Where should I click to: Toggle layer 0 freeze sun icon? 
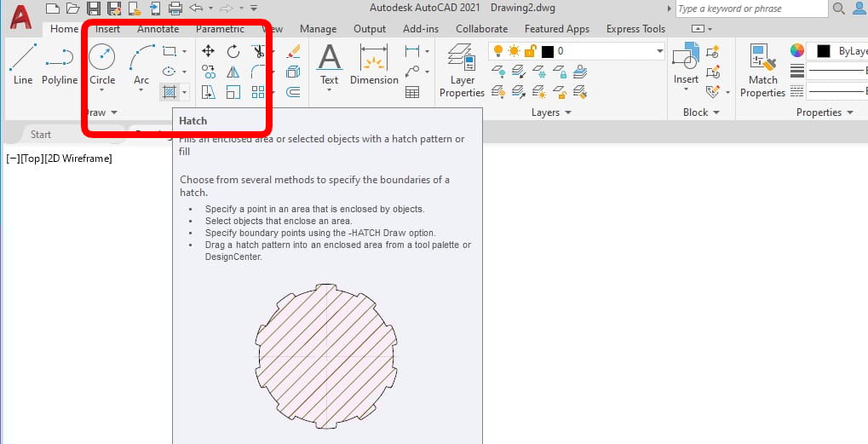[514, 51]
